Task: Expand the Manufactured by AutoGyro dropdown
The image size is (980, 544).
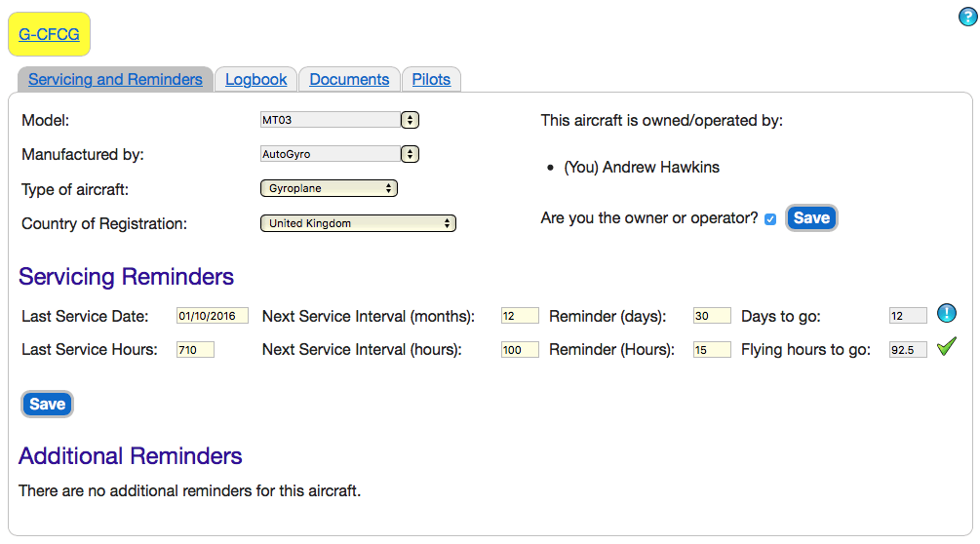Action: 339,154
